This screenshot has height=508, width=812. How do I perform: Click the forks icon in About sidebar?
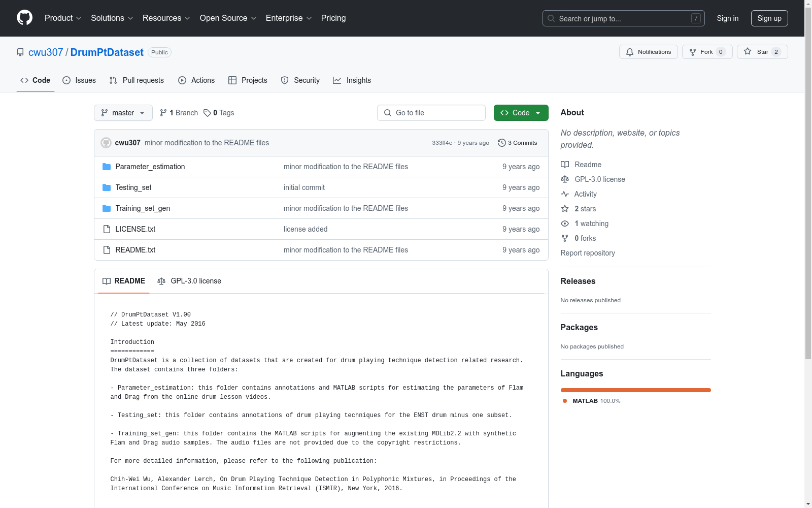click(565, 238)
